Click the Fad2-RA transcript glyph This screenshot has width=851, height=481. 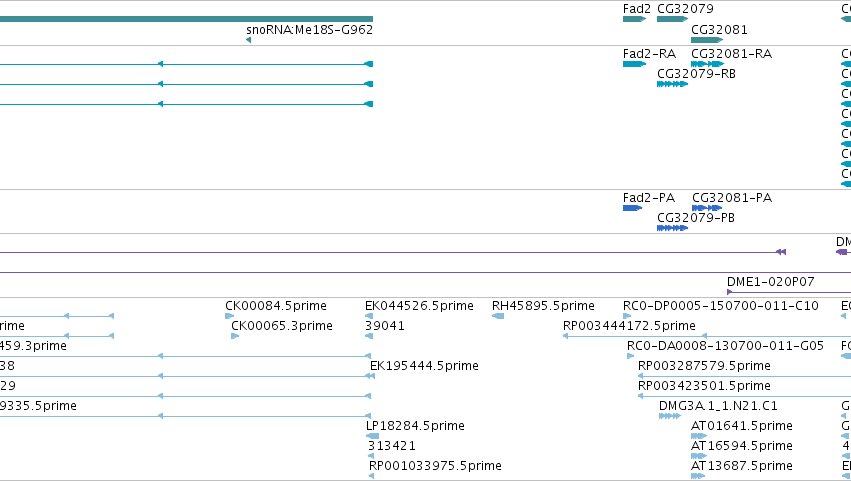pyautogui.click(x=634, y=64)
